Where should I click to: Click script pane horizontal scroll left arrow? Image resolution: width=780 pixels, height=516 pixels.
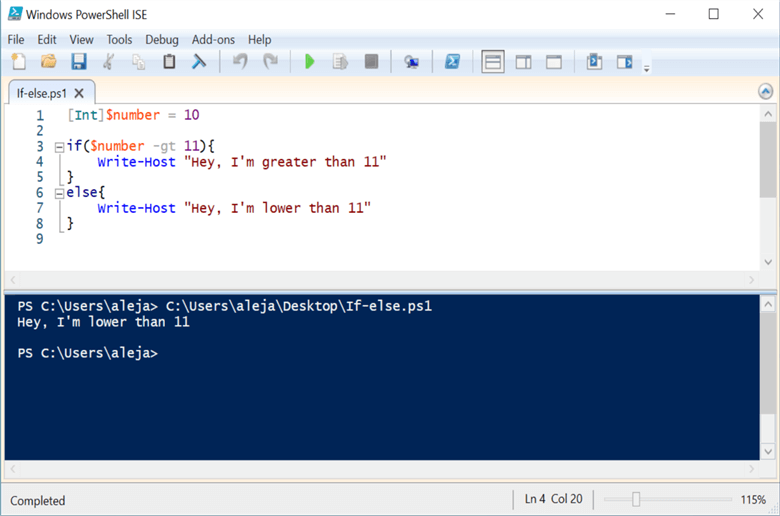(13, 280)
